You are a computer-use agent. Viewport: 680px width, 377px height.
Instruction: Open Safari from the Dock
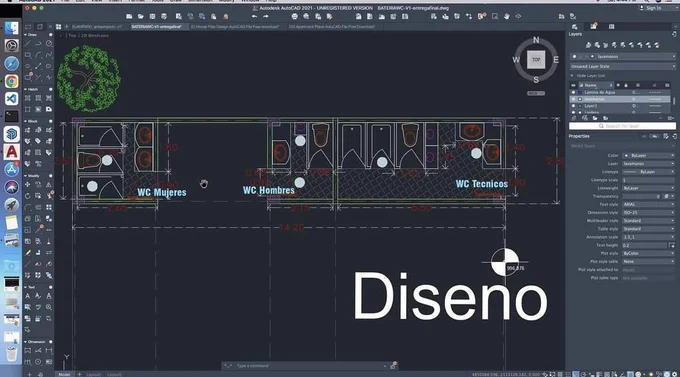12,63
